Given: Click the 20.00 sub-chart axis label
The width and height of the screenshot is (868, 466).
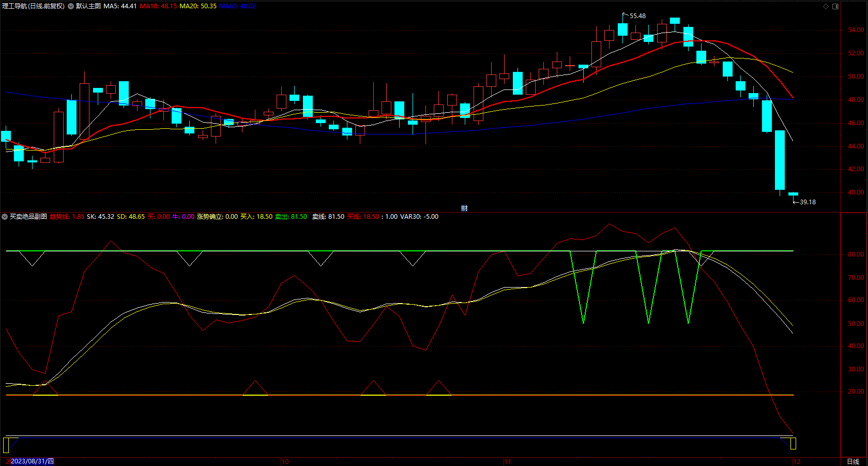Looking at the screenshot, I should pos(856,392).
